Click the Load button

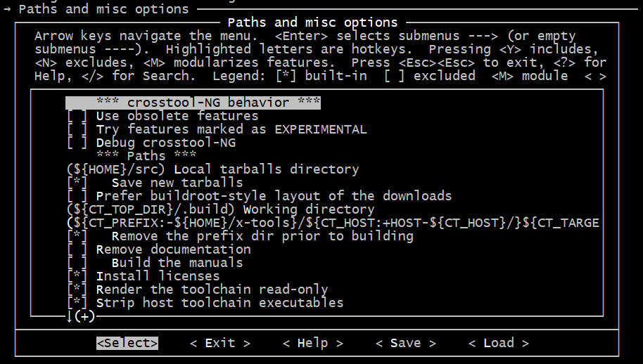pyautogui.click(x=499, y=343)
